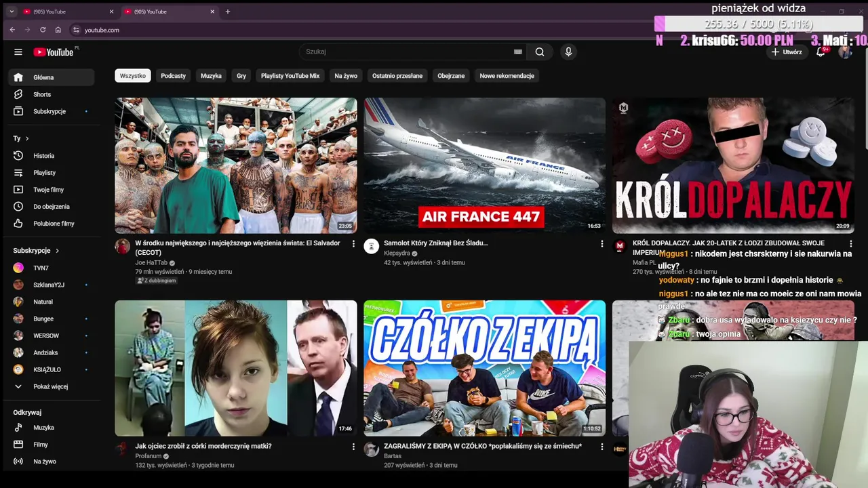
Task: Switch to the second YouTube browser tab
Action: click(x=170, y=12)
